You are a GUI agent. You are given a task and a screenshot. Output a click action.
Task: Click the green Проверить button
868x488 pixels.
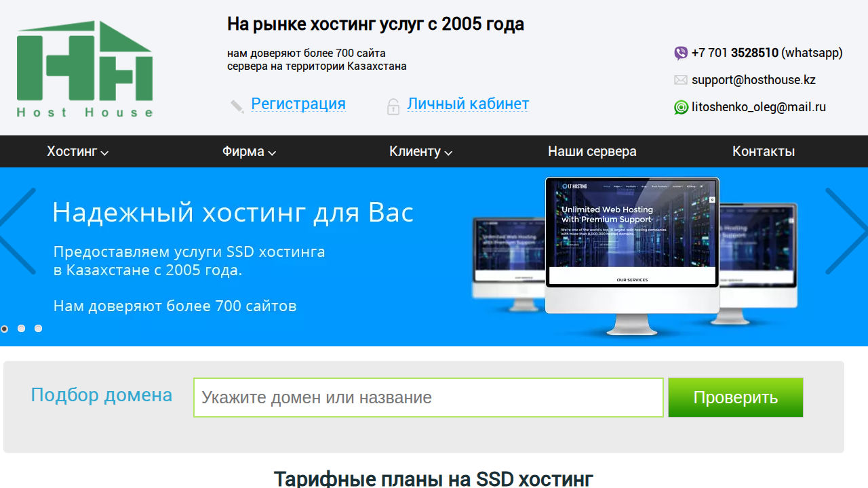click(x=736, y=397)
